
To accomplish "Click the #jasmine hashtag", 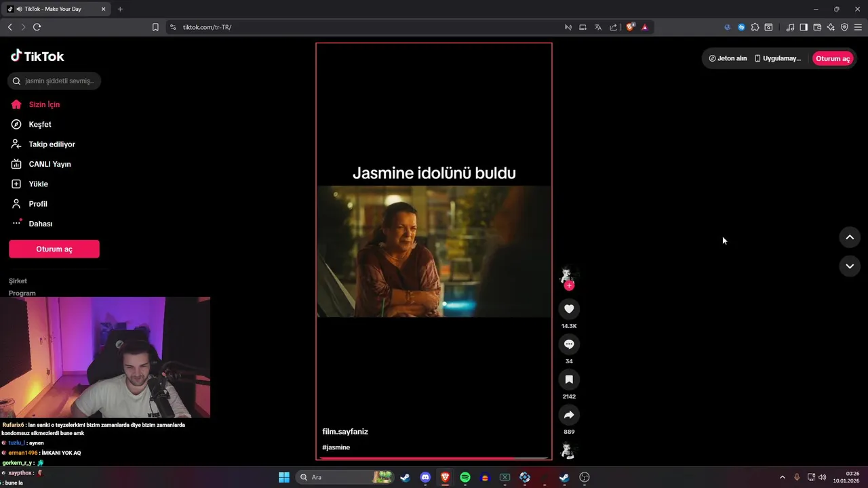I will [336, 447].
